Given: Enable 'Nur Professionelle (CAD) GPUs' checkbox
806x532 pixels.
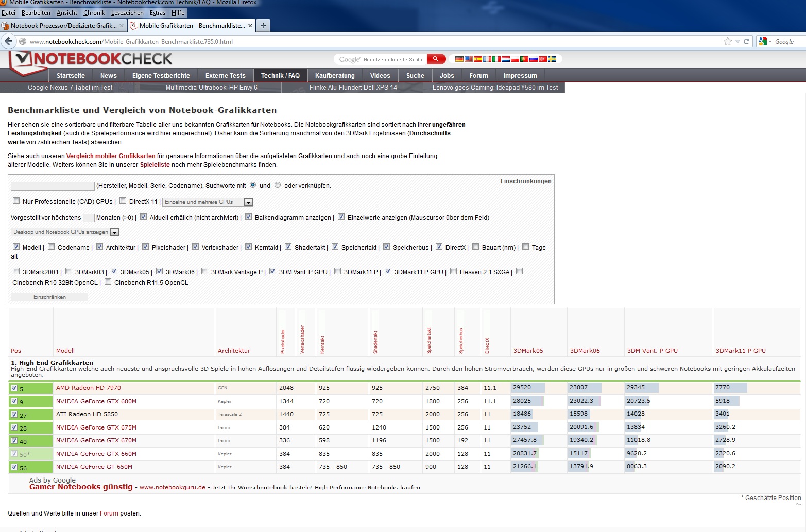Looking at the screenshot, I should tap(16, 201).
